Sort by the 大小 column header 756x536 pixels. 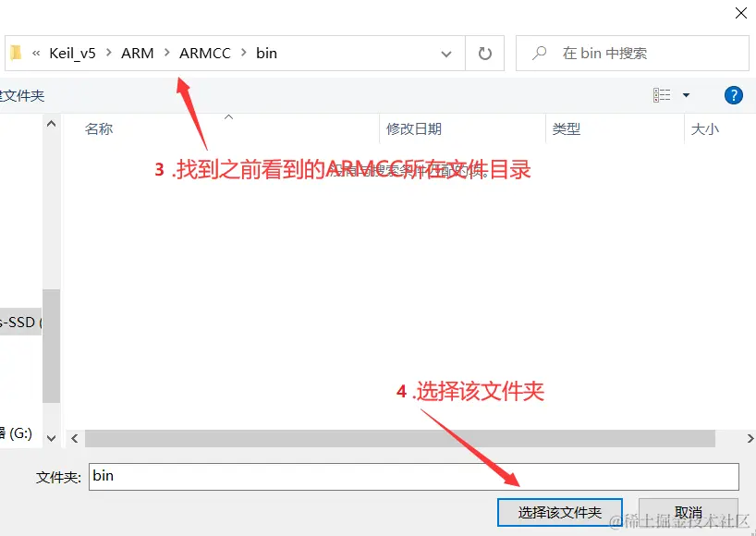pos(705,128)
